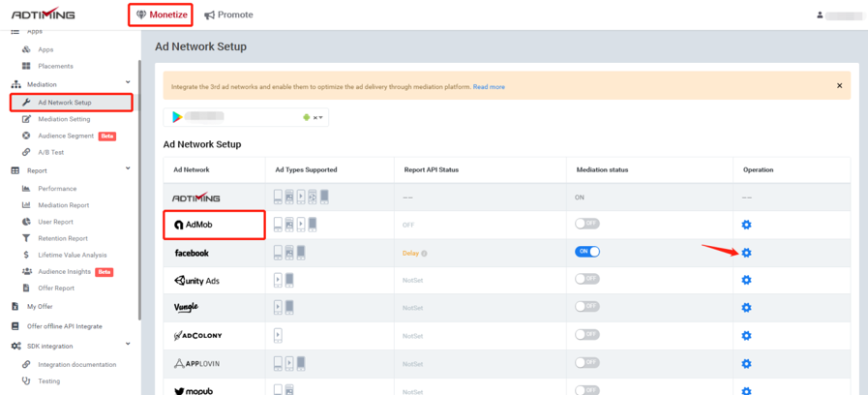
Task: Collapse the Mediation section
Action: pos(128,83)
